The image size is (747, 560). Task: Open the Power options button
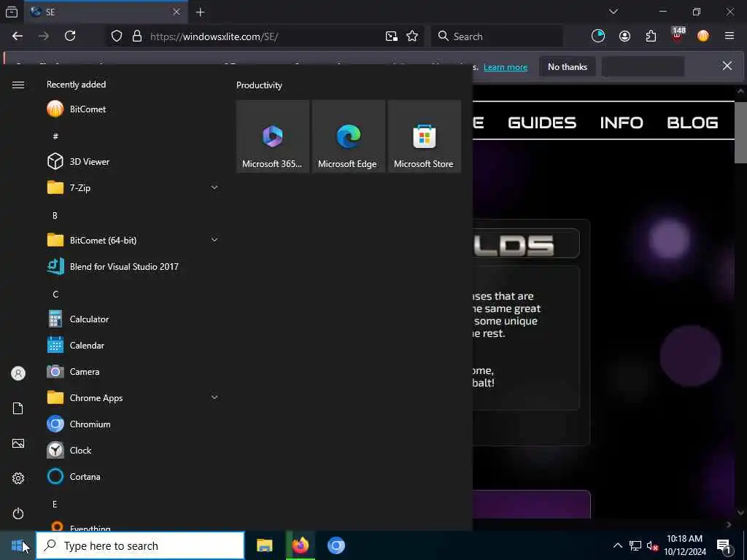[x=18, y=513]
